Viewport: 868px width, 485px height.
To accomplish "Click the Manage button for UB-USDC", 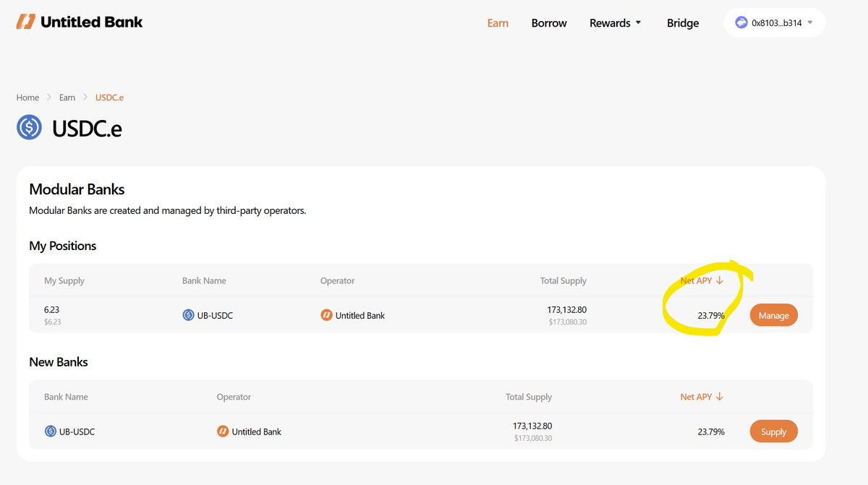I will point(774,315).
